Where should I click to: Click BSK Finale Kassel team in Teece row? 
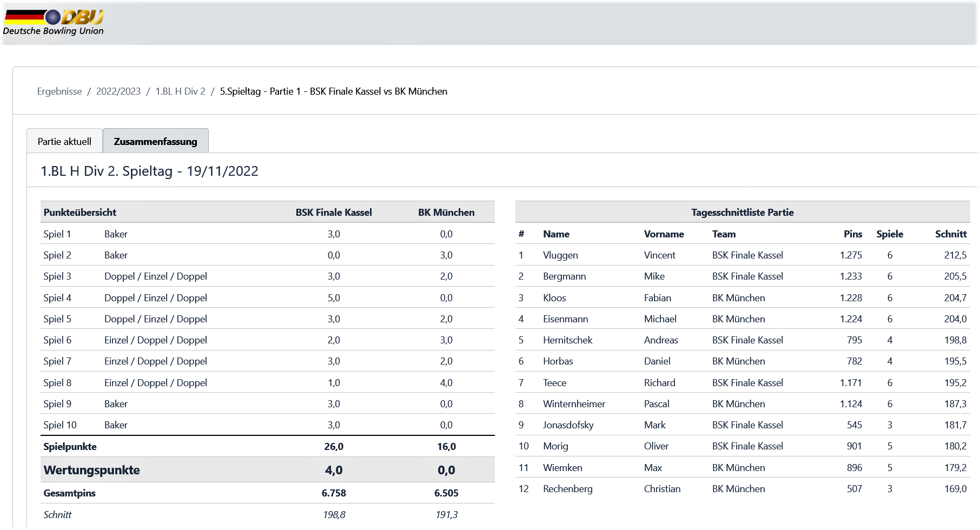coord(747,383)
